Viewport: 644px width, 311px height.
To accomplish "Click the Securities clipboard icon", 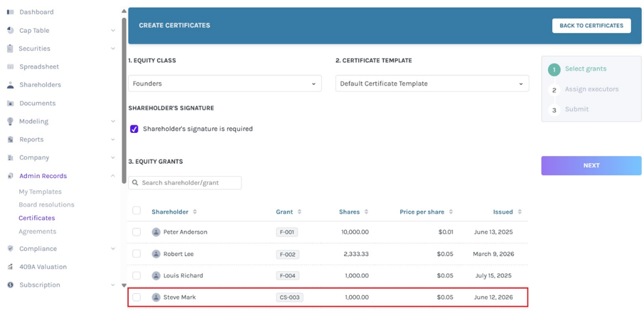I will point(10,49).
